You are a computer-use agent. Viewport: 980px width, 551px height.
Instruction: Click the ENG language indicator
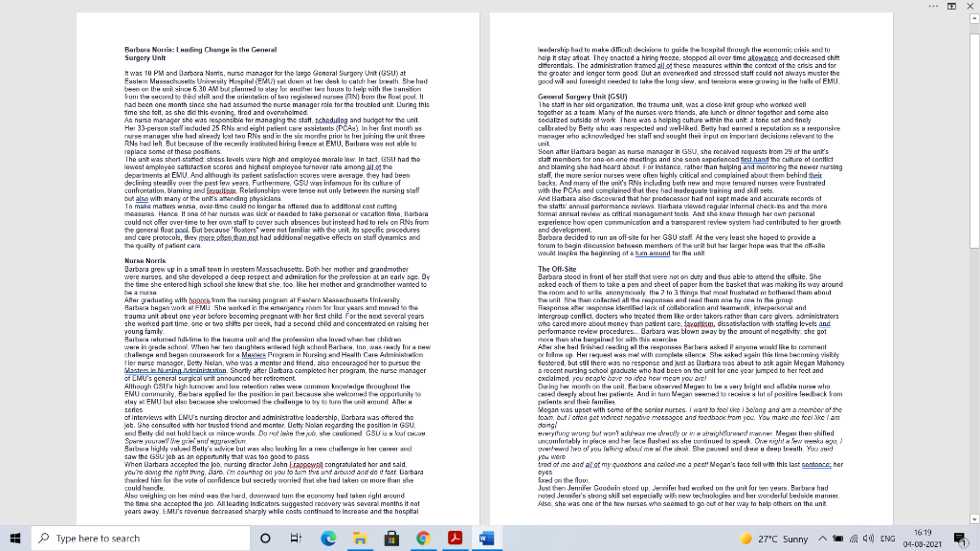click(887, 539)
